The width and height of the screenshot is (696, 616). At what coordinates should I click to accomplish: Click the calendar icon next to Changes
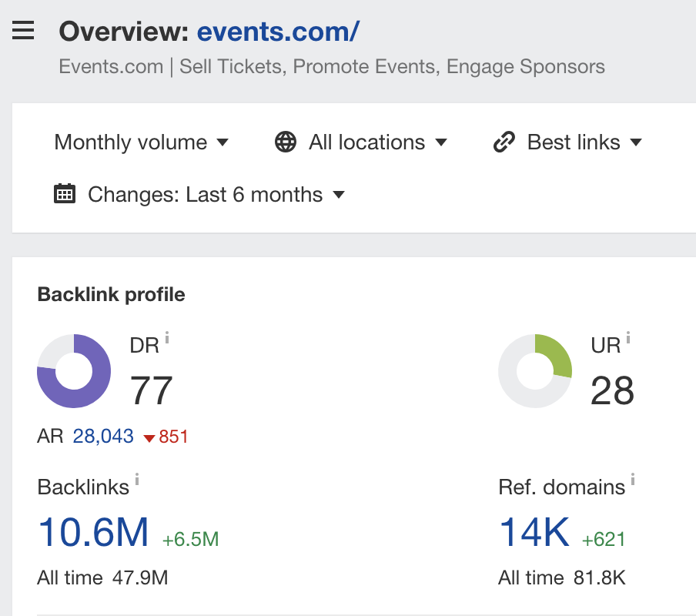[x=65, y=193]
